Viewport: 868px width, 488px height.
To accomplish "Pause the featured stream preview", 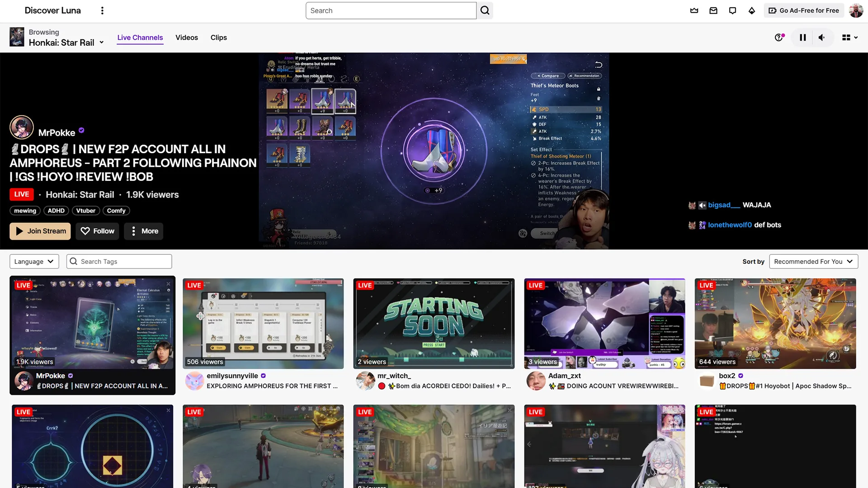I will 802,38.
